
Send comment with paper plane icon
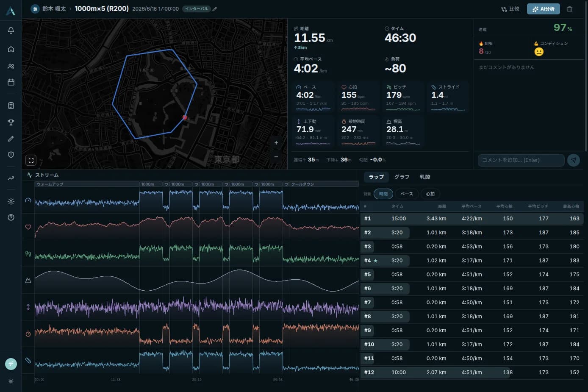pyautogui.click(x=573, y=160)
